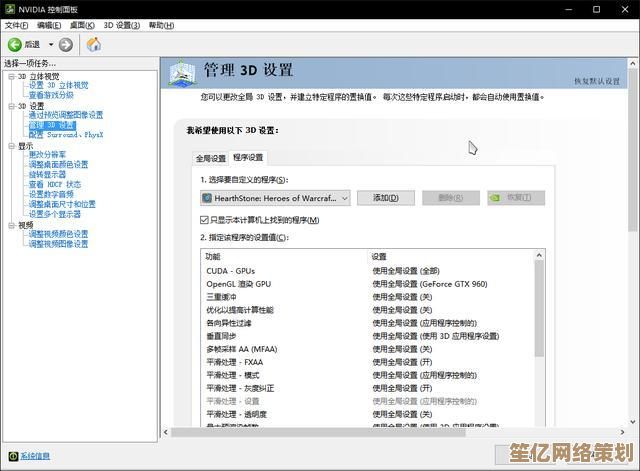Click the 添加(D) button
The image size is (640, 471).
[x=386, y=198]
